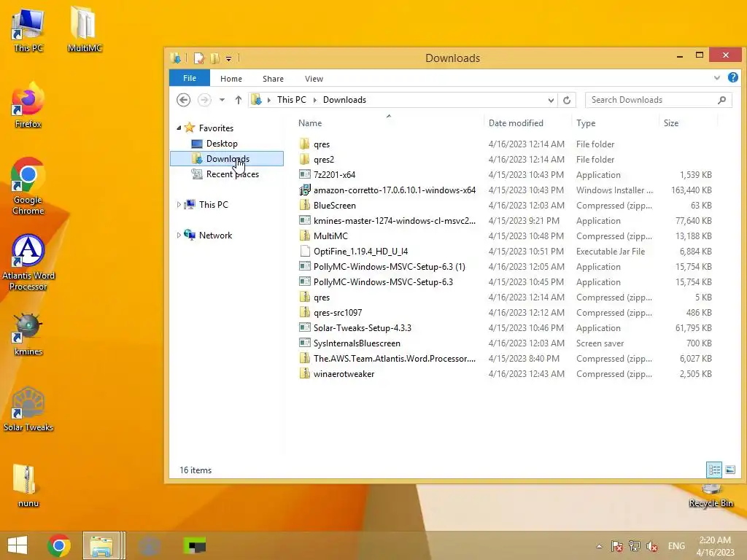Screen dimensions: 747x560
Task: Open the Share ribbon tab
Action: point(273,79)
